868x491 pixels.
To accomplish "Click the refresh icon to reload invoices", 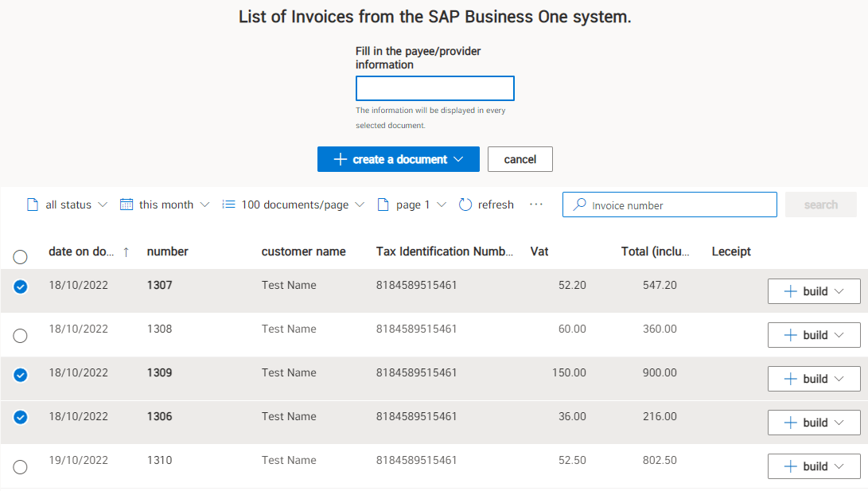I will coord(464,205).
